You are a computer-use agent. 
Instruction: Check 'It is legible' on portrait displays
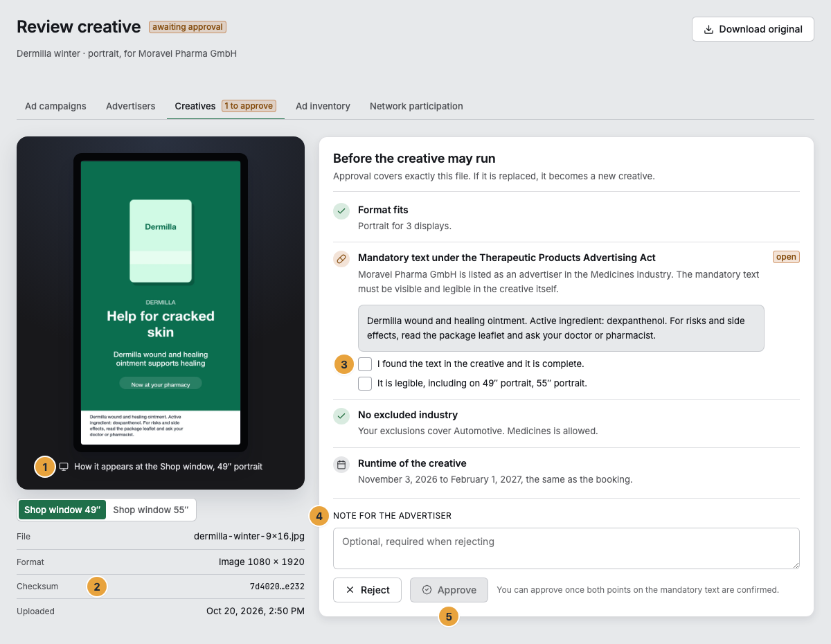point(365,383)
